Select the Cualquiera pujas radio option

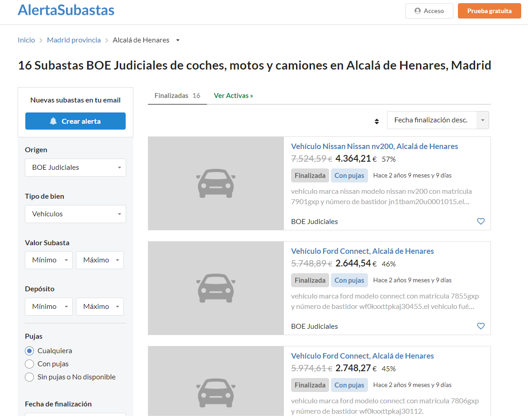(30, 351)
